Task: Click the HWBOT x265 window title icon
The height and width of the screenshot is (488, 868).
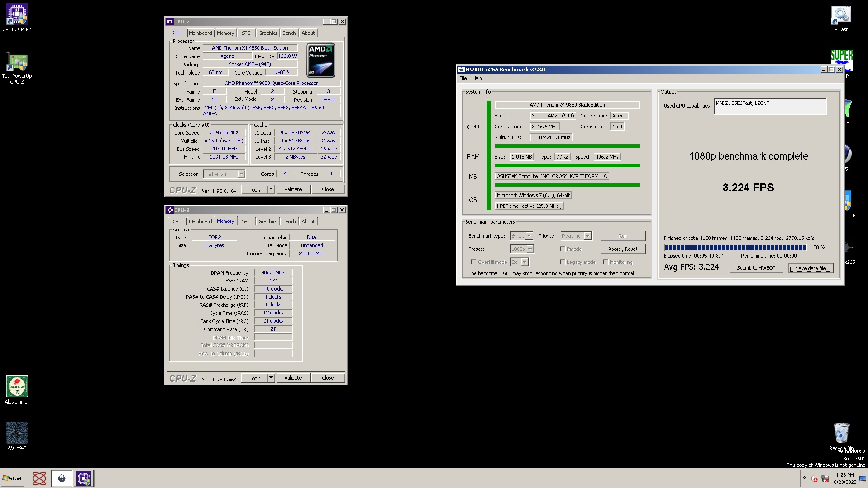Action: [462, 70]
